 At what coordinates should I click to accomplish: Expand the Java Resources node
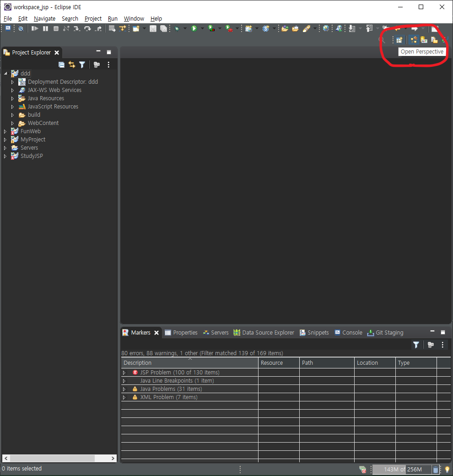coord(12,98)
